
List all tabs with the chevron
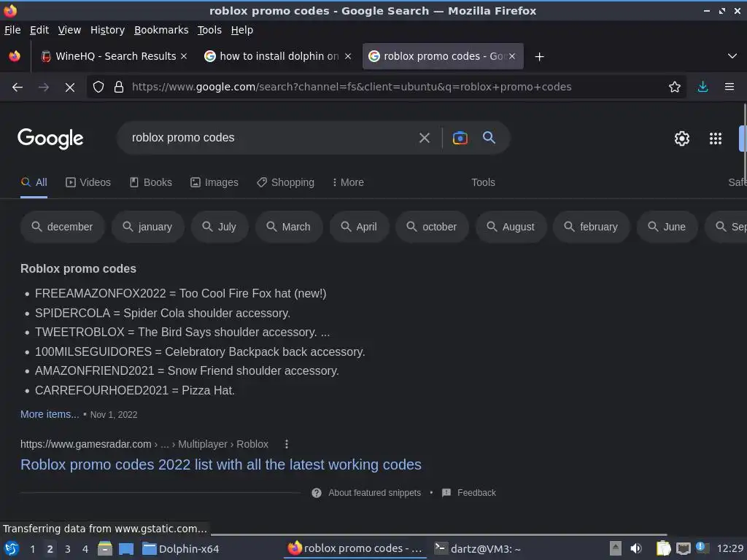pyautogui.click(x=732, y=56)
